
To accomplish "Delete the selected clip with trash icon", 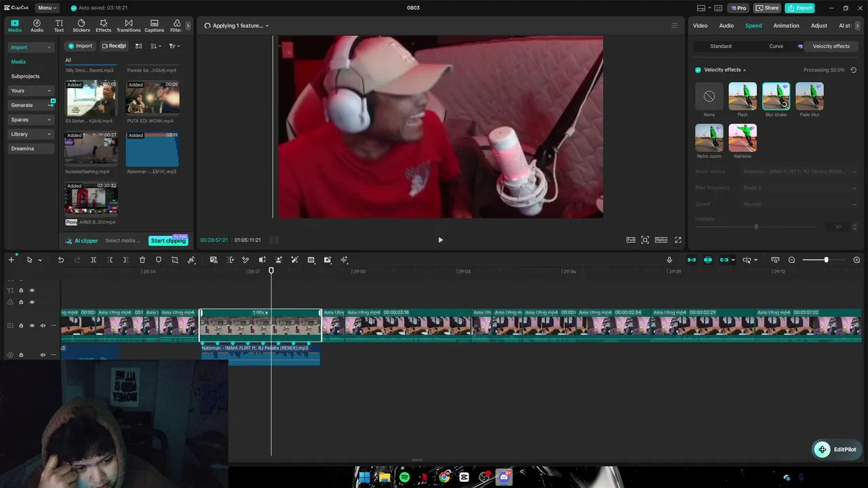I will pos(142,260).
